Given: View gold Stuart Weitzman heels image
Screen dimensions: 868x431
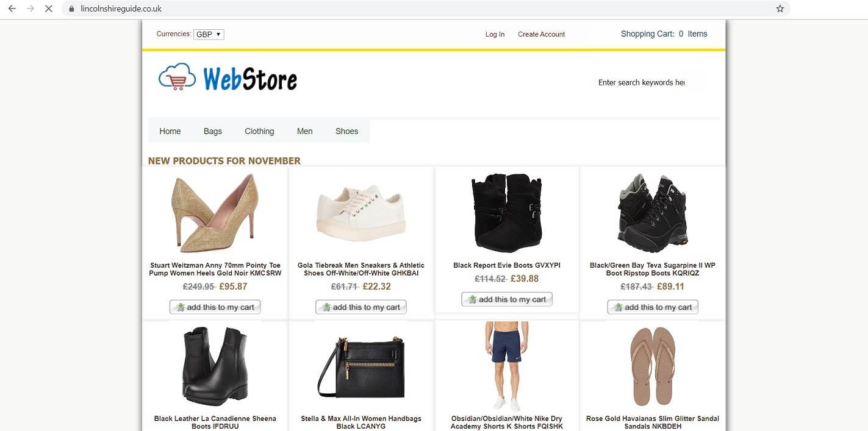Looking at the screenshot, I should 215,213.
